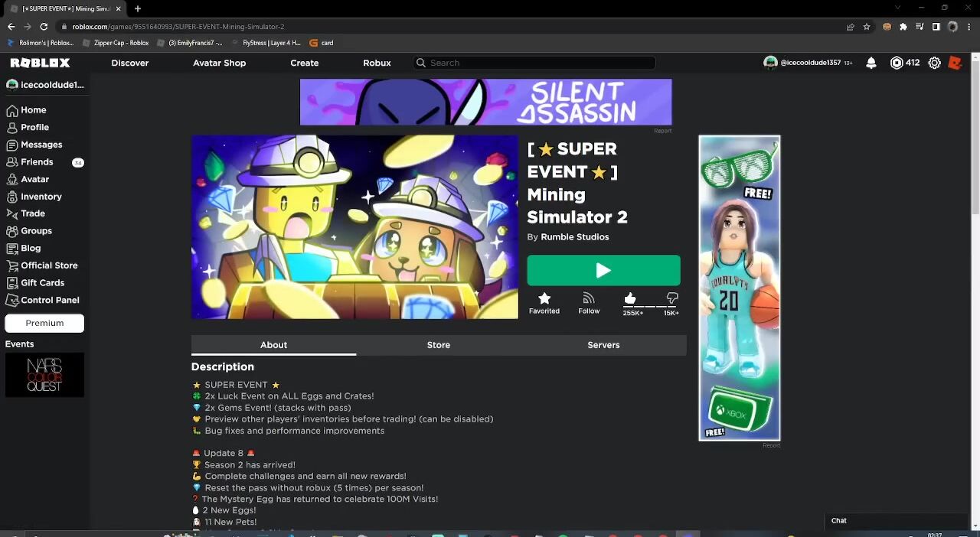Reload the page with the refresh icon

[44, 26]
